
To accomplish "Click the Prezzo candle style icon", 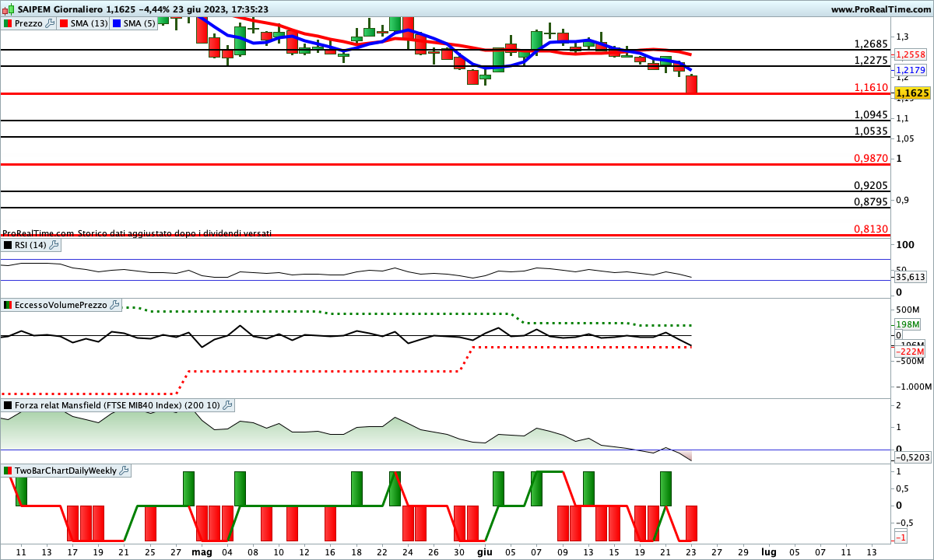I will [8, 23].
